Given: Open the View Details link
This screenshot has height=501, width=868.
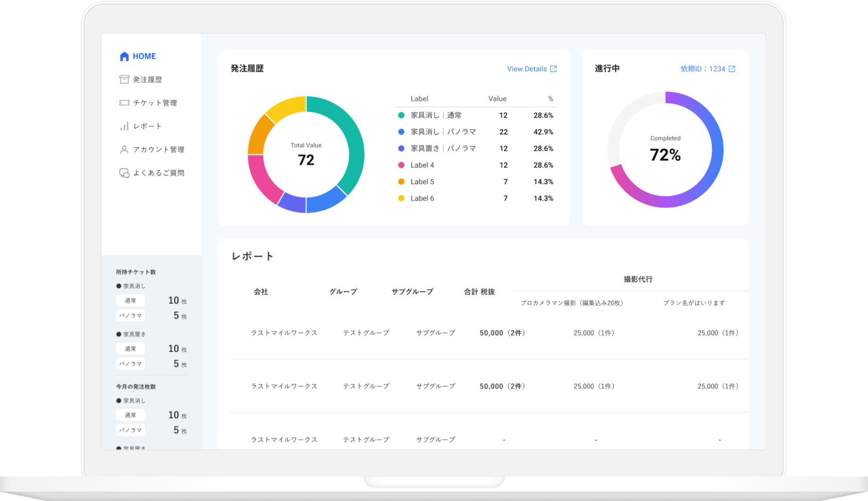Looking at the screenshot, I should 527,69.
